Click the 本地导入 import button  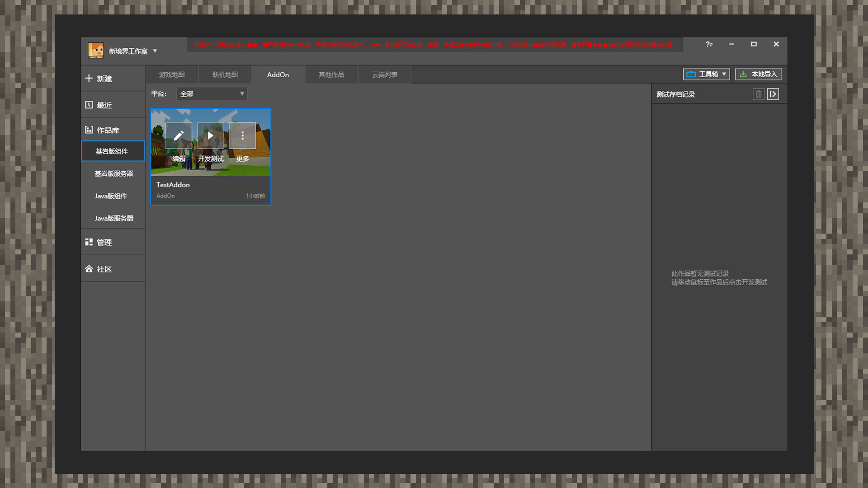(759, 74)
